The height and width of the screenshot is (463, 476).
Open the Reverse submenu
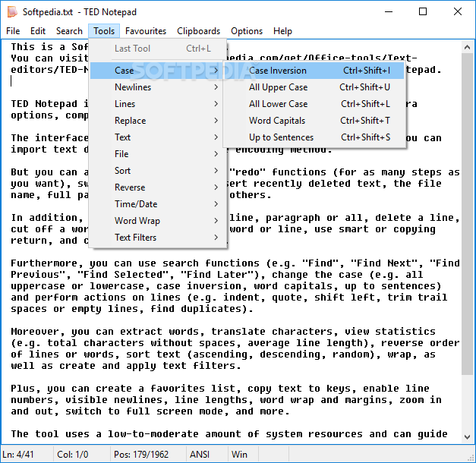(x=157, y=187)
